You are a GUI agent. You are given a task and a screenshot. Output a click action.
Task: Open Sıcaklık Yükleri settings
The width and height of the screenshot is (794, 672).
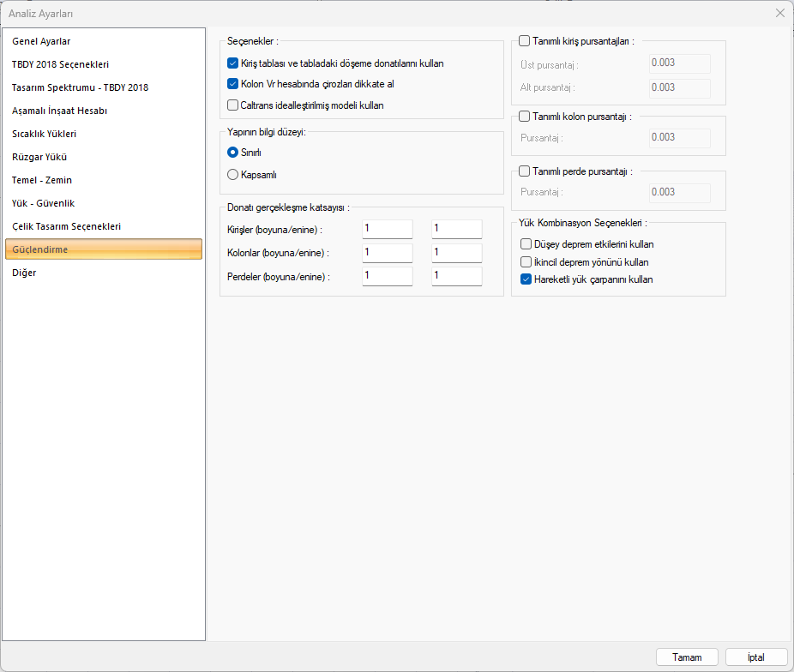tap(103, 134)
